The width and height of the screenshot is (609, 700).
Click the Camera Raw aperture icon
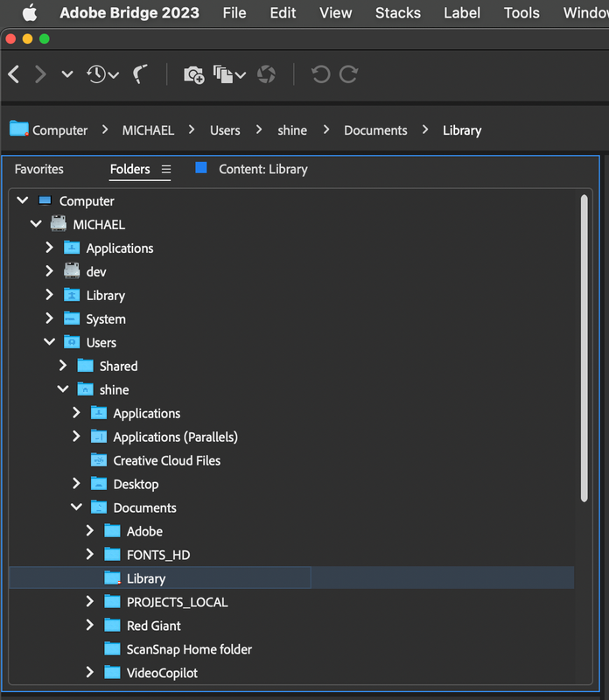(x=266, y=75)
